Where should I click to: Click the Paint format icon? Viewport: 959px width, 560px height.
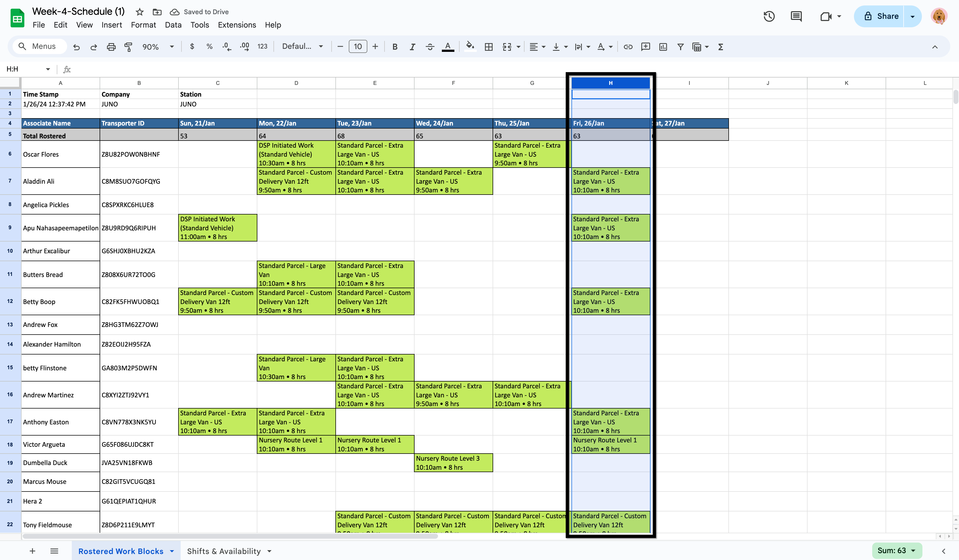(x=128, y=47)
